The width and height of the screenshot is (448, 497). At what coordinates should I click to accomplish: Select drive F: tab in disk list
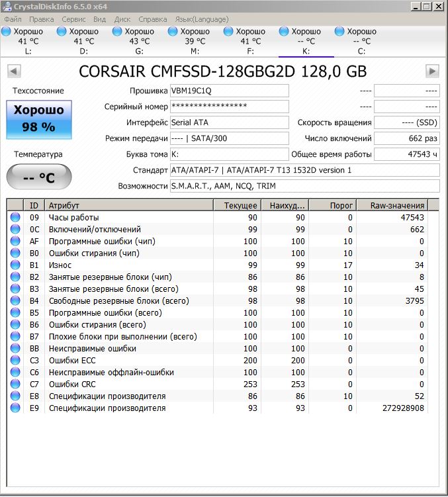(x=250, y=41)
